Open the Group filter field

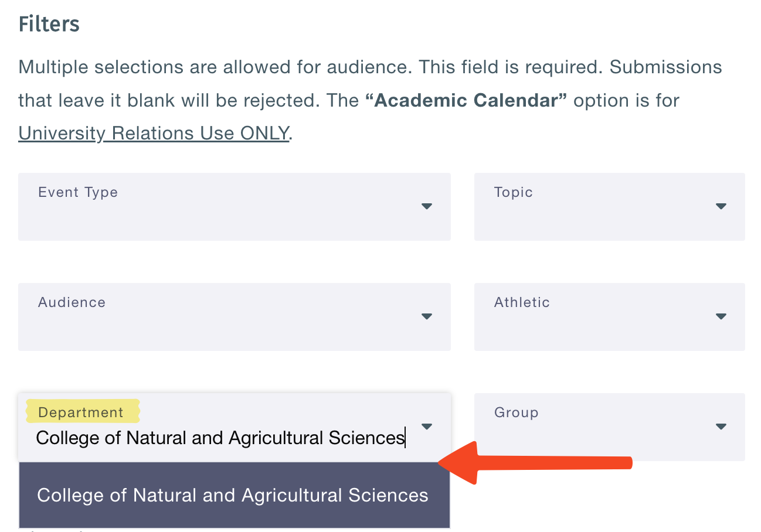(598, 432)
